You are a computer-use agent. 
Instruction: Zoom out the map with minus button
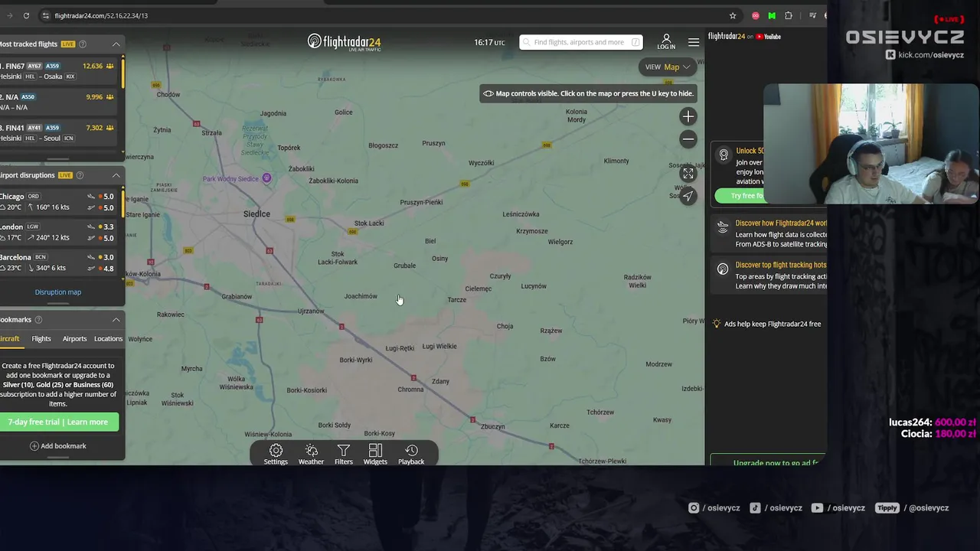pos(688,139)
